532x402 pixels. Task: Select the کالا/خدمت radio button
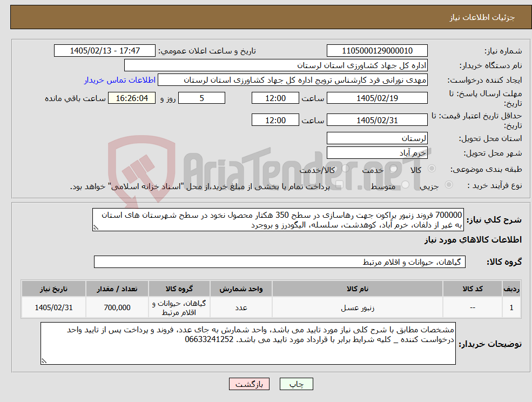[x=345, y=169]
